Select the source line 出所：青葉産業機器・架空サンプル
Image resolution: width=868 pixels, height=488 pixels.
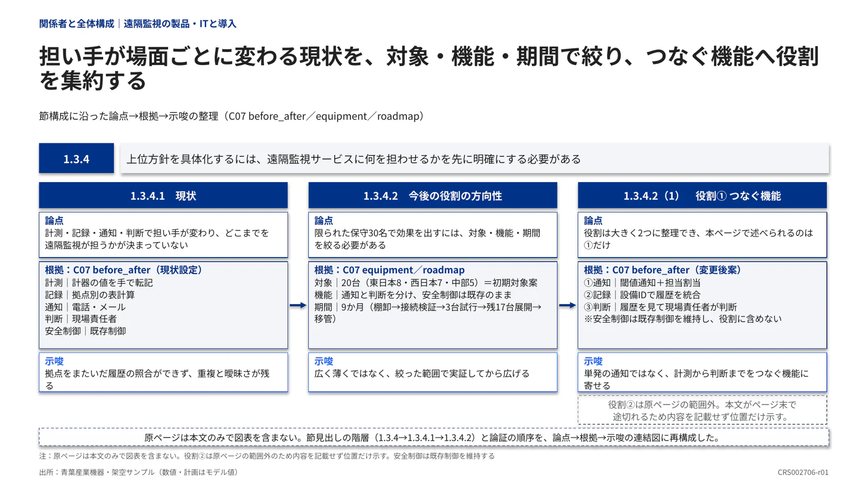[140, 472]
